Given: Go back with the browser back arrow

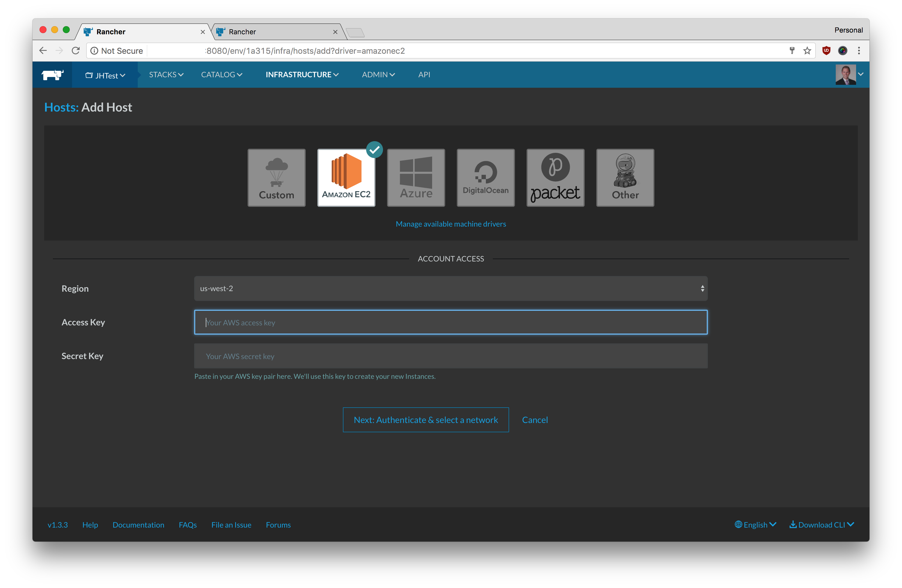Looking at the screenshot, I should [x=43, y=50].
